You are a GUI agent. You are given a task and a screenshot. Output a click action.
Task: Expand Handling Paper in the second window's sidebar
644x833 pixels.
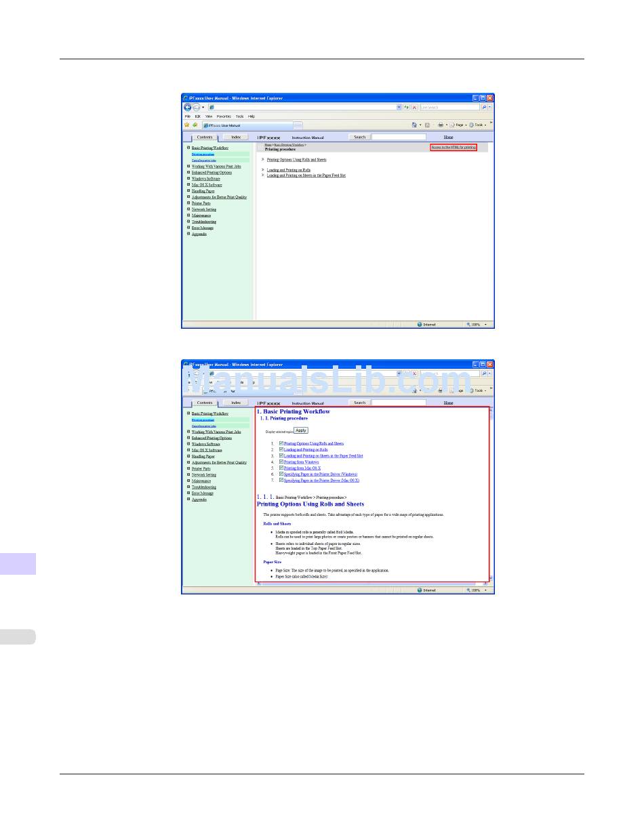pos(188,456)
